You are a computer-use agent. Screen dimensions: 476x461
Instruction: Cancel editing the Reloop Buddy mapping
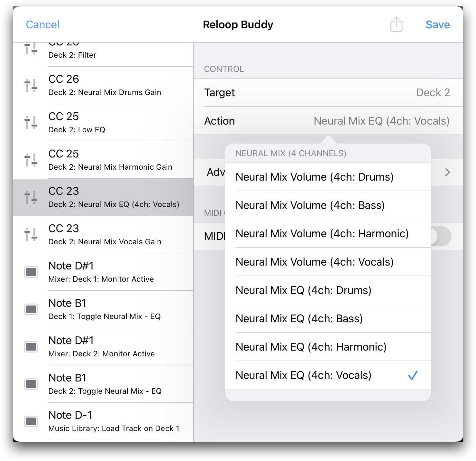pos(42,25)
